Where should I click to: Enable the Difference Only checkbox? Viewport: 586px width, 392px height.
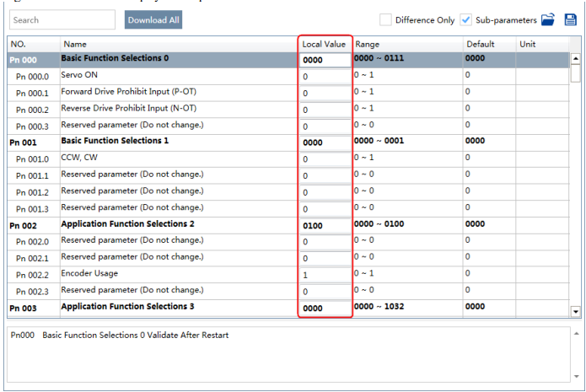click(385, 19)
